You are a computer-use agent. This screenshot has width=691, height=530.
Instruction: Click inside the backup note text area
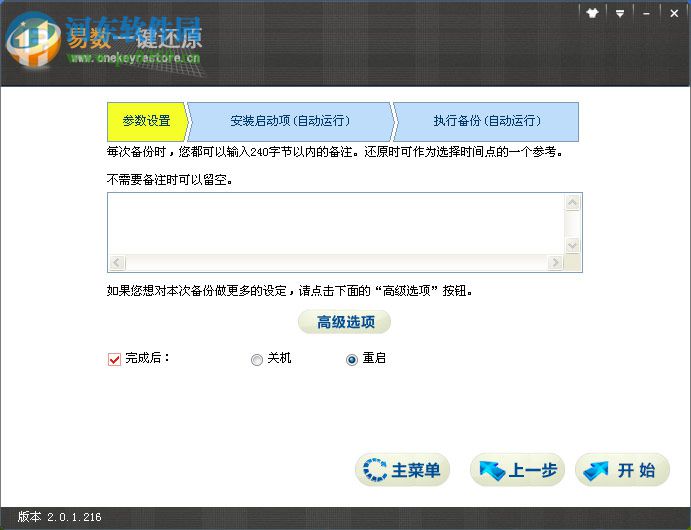(x=336, y=224)
